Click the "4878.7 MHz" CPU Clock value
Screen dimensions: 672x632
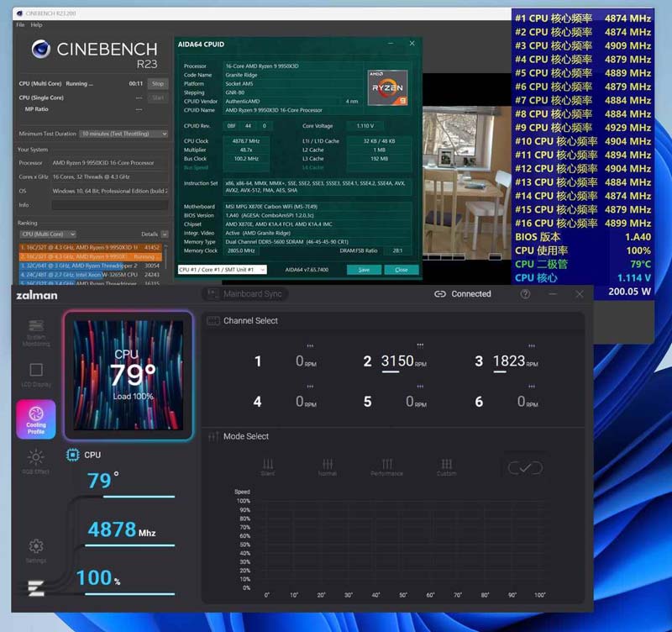click(x=246, y=141)
